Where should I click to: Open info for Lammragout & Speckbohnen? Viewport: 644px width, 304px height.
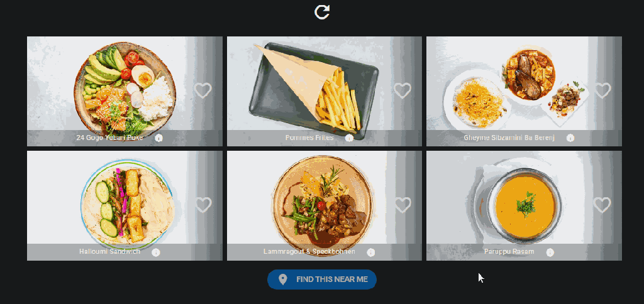pyautogui.click(x=371, y=252)
